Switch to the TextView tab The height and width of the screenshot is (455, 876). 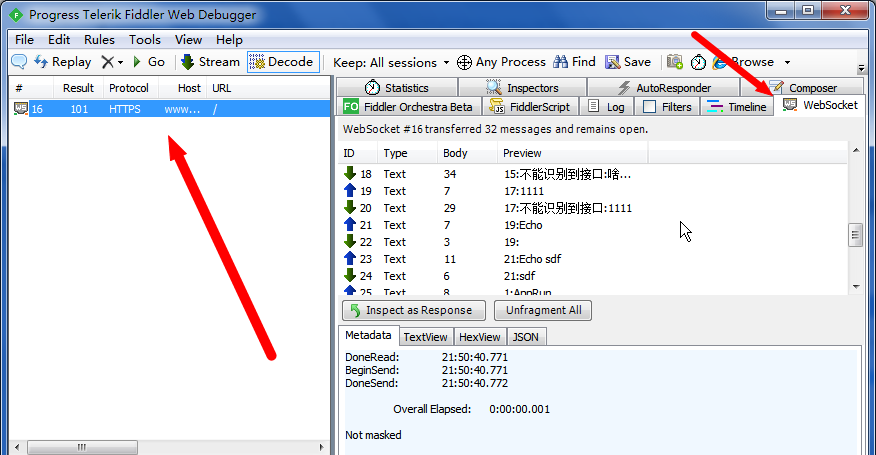(x=425, y=337)
